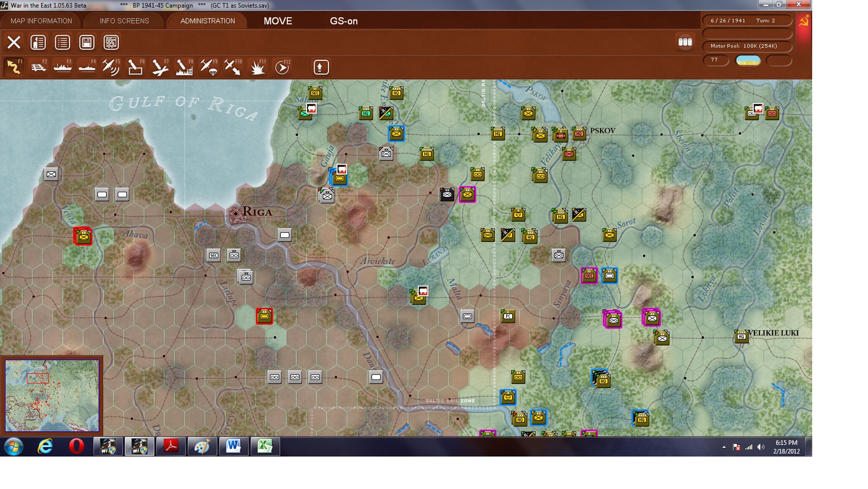This screenshot has width=868, height=489.
Task: Open the preferences icon beside the X
Action: point(38,42)
